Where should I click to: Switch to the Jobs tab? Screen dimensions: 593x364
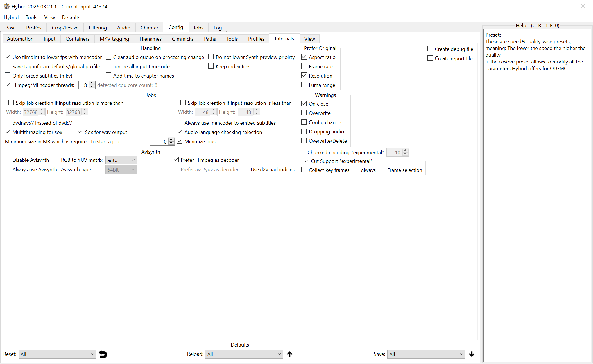(x=198, y=28)
